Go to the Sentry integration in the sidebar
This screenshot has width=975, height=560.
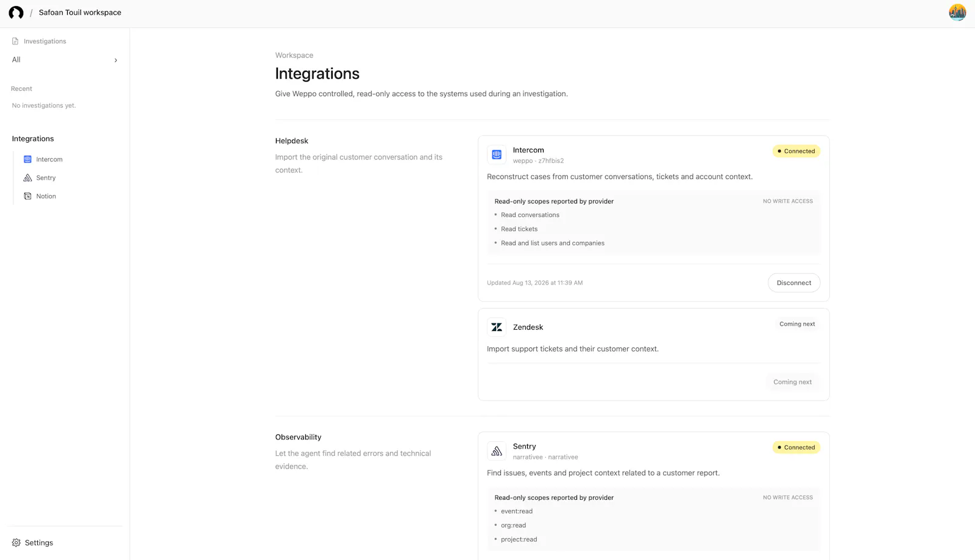tap(46, 178)
